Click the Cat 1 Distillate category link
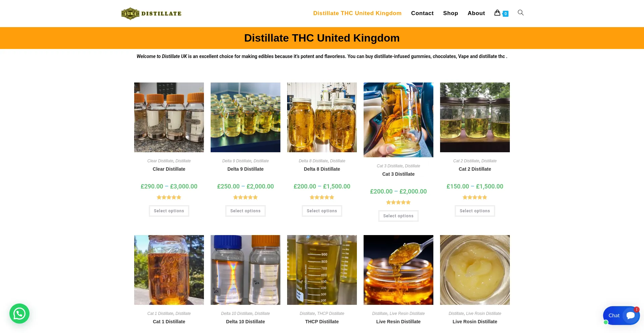Screen dimensions: 644x333 [x=160, y=314]
